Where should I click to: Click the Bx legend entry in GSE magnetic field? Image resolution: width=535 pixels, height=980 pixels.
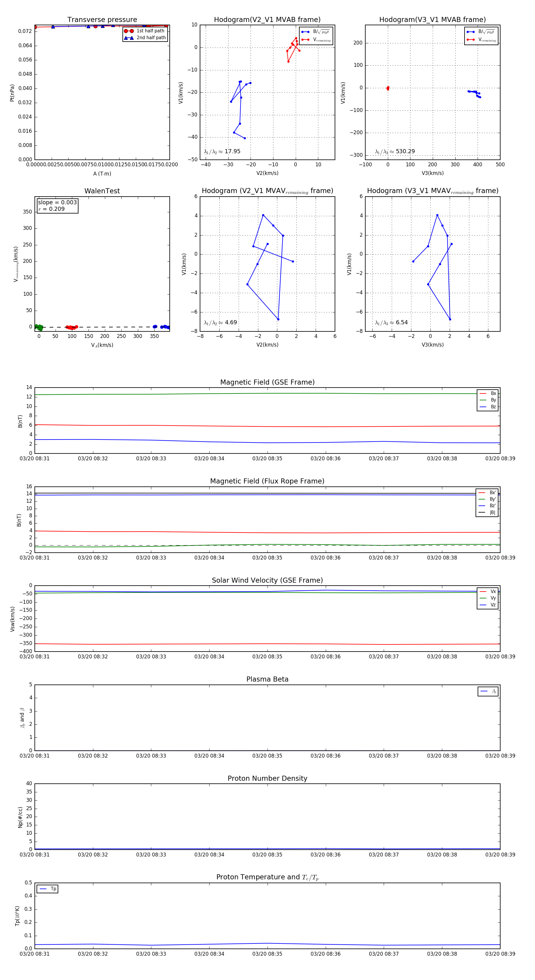click(x=488, y=393)
